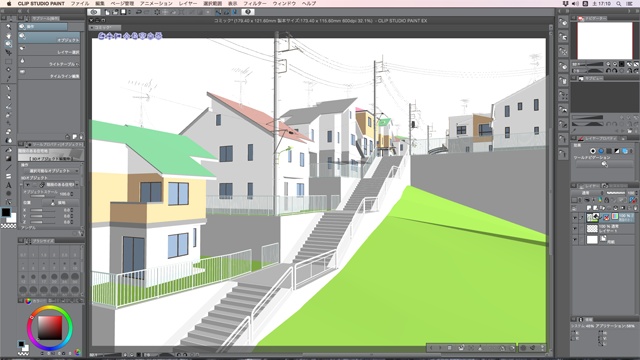Select the コミック canvas tab
Viewport: 640px width, 360px height.
click(105, 28)
